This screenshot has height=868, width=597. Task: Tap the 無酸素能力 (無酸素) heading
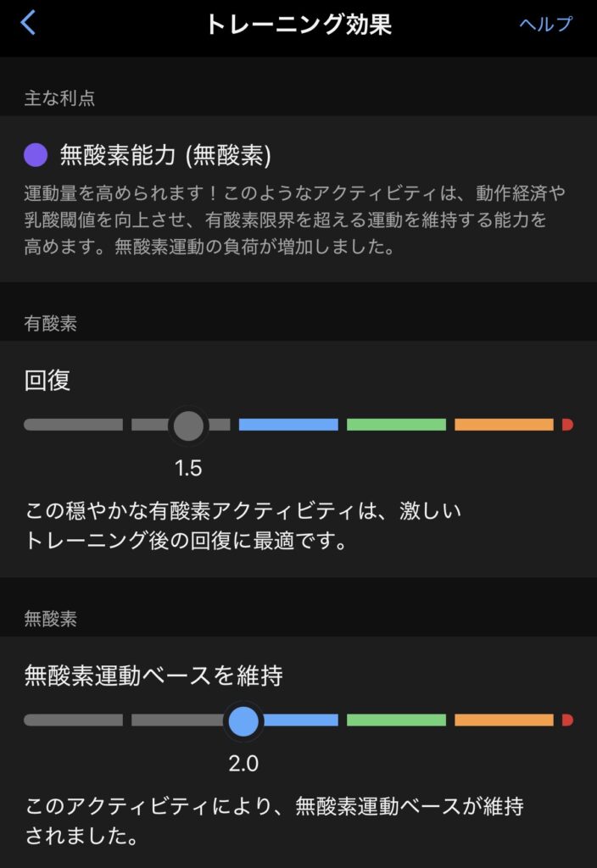coord(165,155)
